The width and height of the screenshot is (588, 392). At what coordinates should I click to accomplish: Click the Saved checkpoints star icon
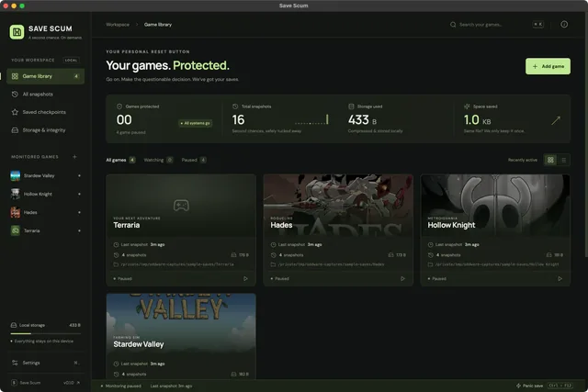tap(15, 112)
